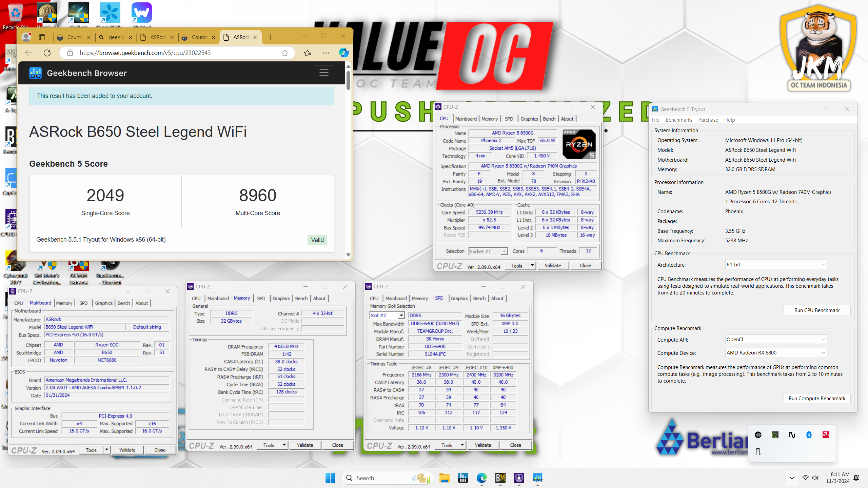Click the Ryzen 5 logo in CPU-Z
The image size is (868, 488).
(x=579, y=144)
